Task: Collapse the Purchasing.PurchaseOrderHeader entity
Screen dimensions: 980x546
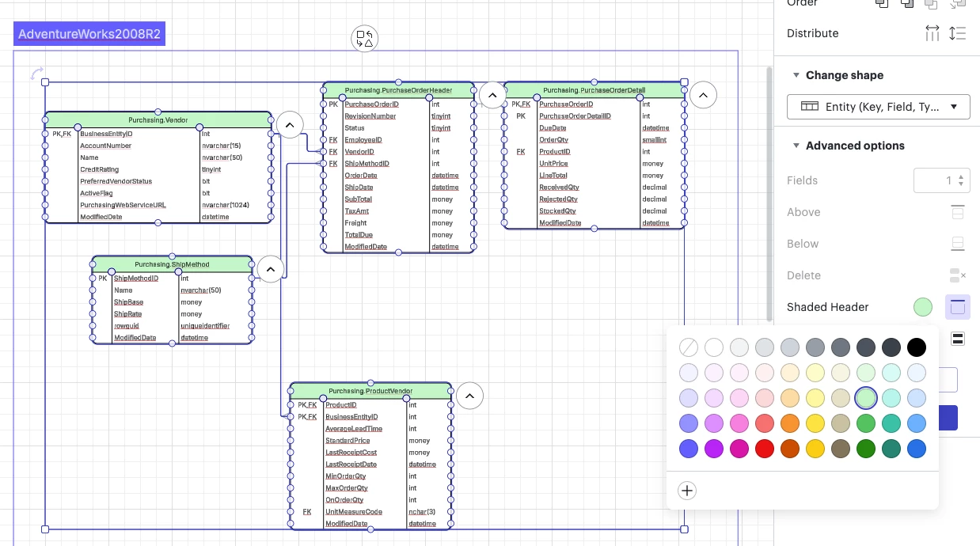Action: point(492,95)
